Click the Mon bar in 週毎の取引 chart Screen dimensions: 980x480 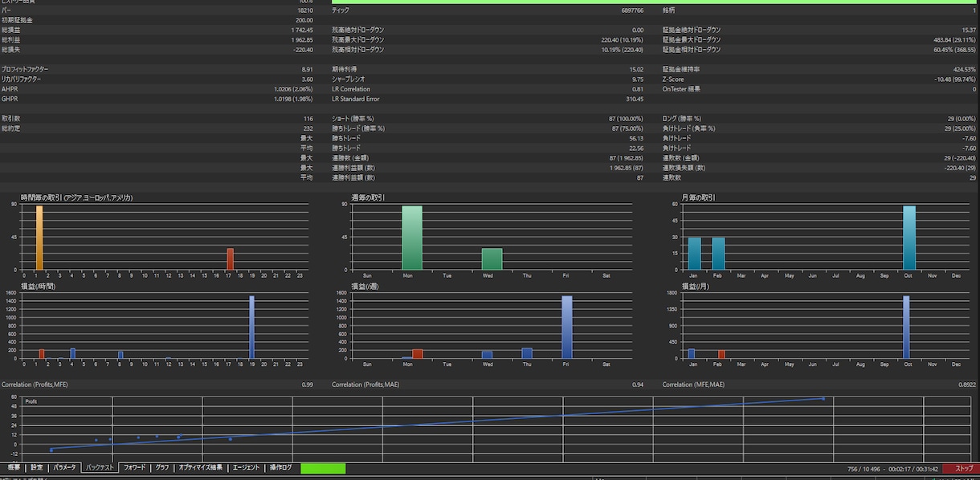(412, 238)
